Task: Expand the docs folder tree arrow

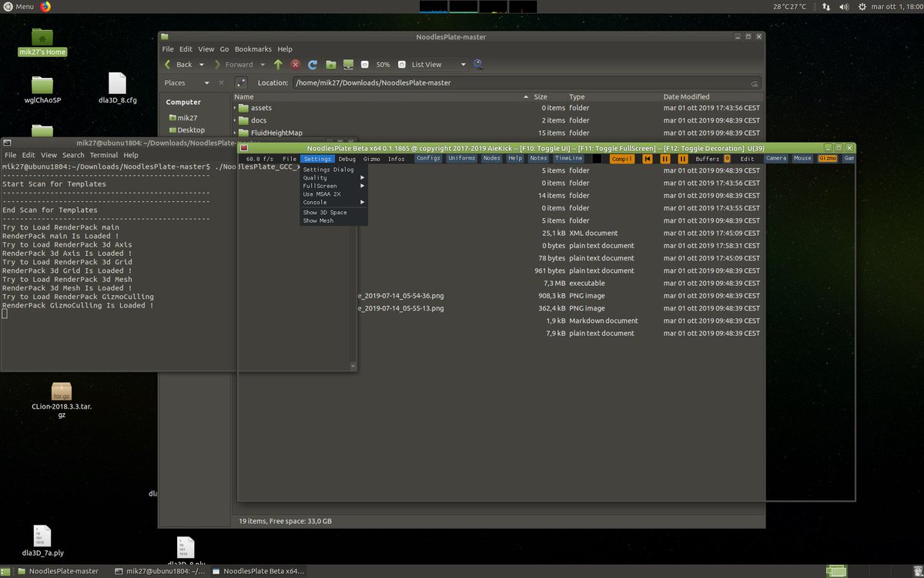Action: [x=236, y=120]
